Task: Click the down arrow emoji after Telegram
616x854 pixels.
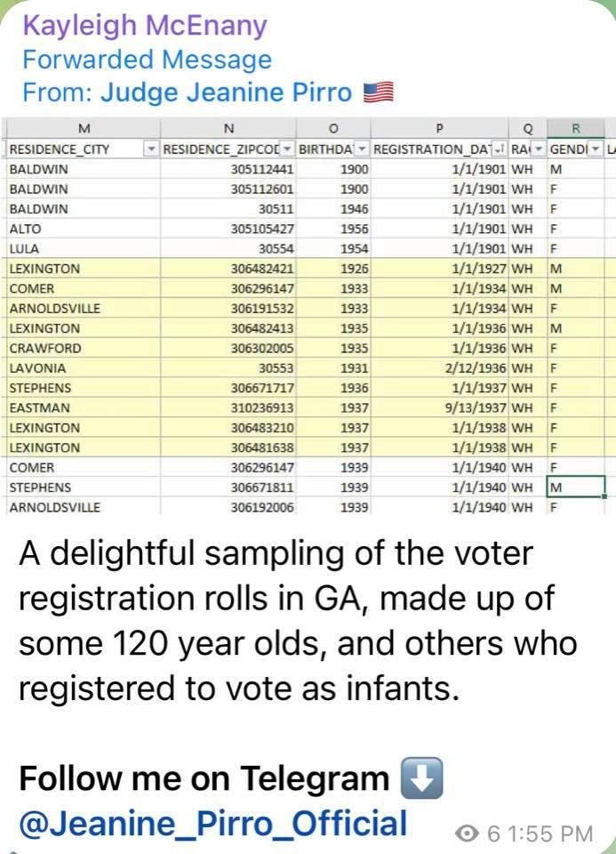Action: coord(421,777)
